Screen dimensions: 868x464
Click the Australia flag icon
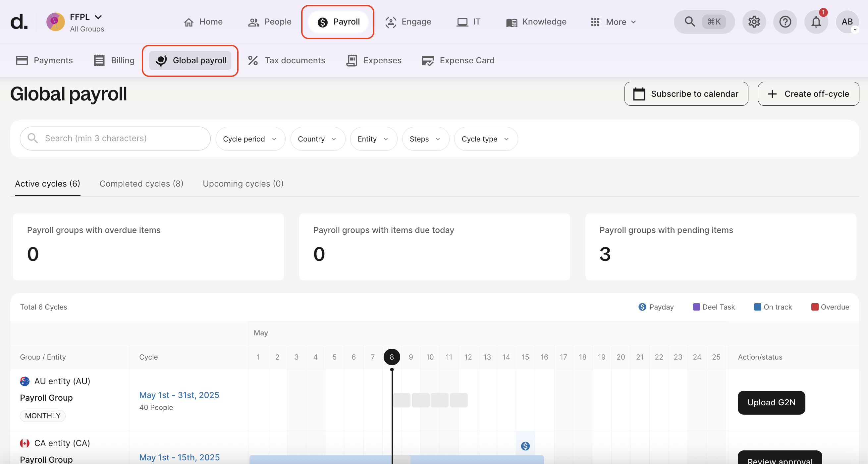pyautogui.click(x=25, y=381)
